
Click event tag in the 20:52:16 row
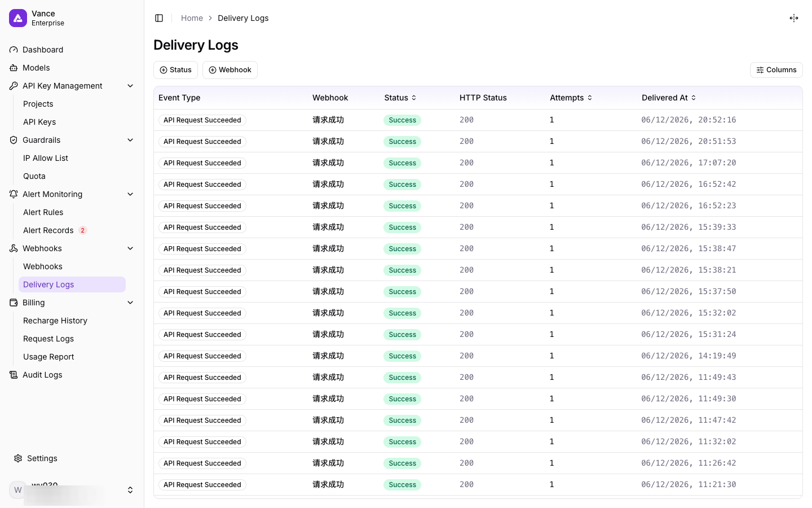pos(202,120)
